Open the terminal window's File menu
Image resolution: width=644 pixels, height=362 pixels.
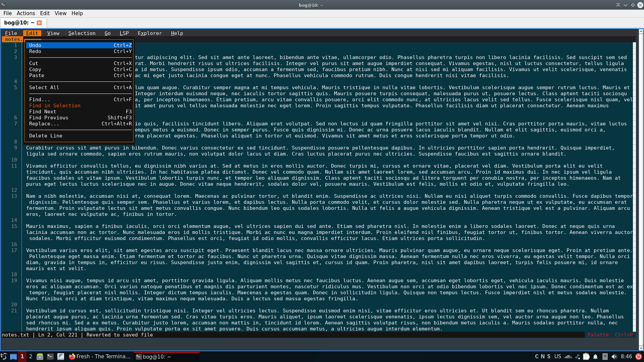8,13
